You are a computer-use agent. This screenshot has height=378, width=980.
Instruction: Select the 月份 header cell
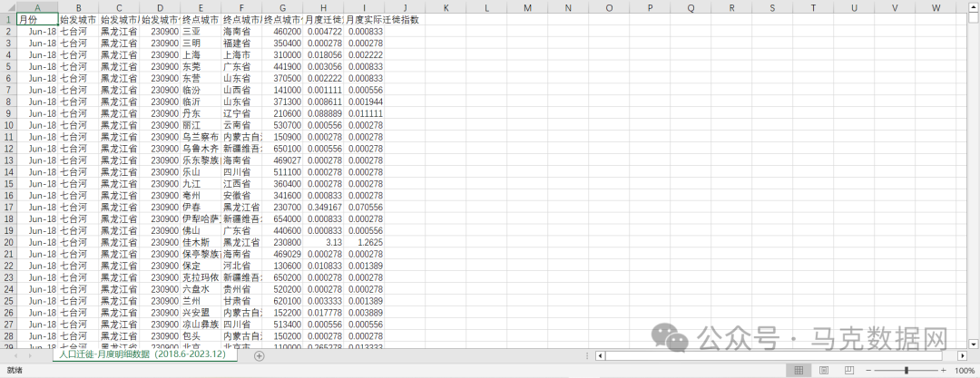(x=37, y=19)
